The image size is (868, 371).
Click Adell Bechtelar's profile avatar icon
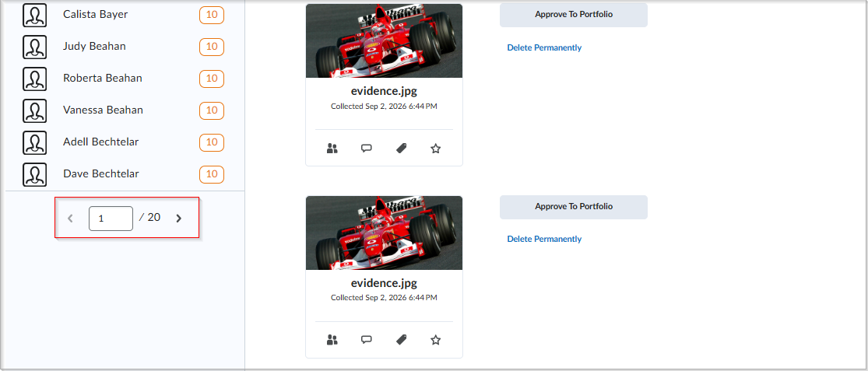34,142
